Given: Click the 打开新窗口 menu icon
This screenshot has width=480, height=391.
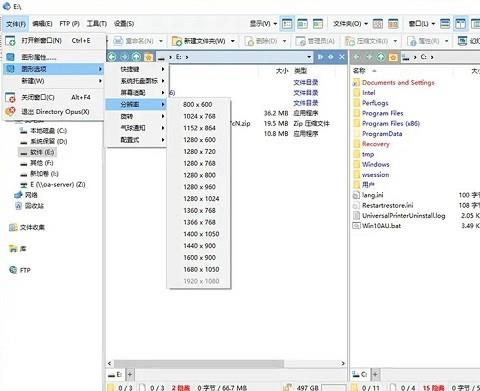Looking at the screenshot, I should tap(10, 41).
